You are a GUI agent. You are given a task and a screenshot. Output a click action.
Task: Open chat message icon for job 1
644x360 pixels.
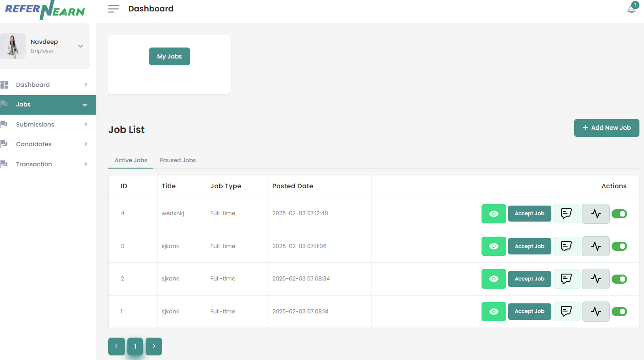[x=566, y=312]
